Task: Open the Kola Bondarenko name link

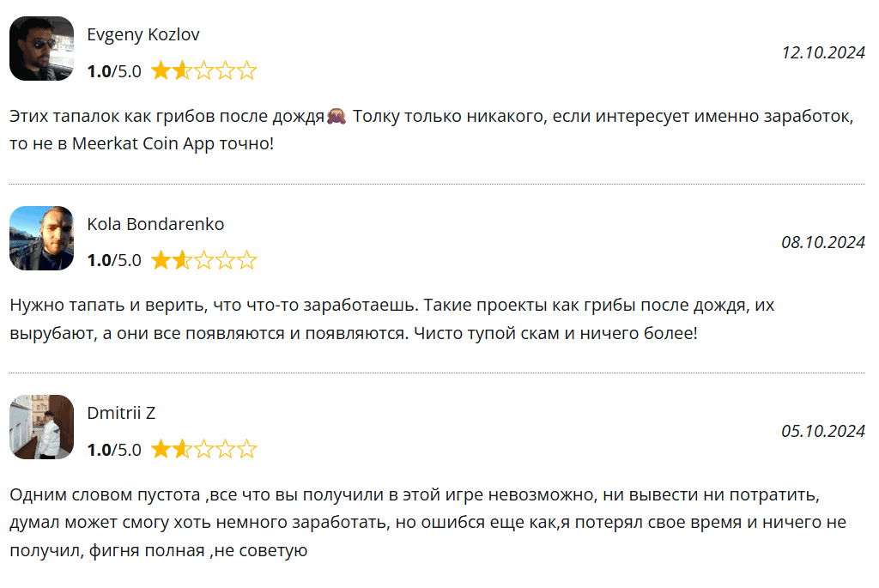Action: click(x=155, y=224)
